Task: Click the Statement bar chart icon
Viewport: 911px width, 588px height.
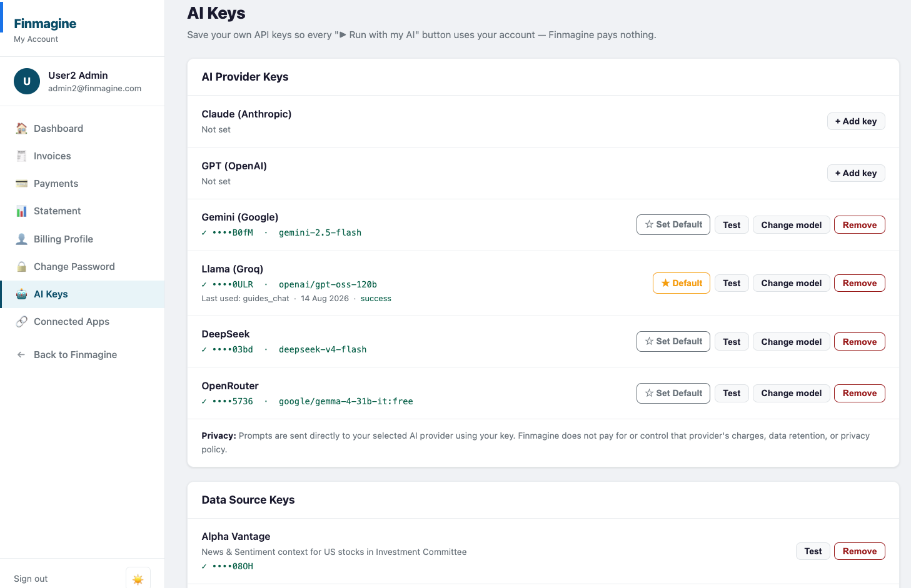Action: [21, 211]
